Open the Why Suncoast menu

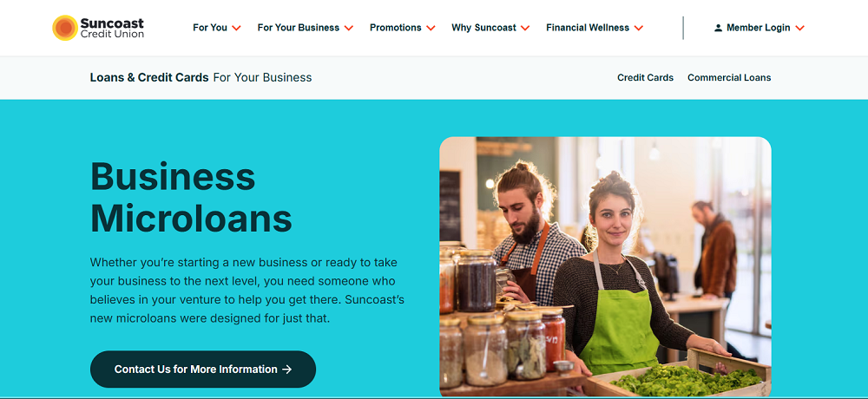(x=490, y=28)
